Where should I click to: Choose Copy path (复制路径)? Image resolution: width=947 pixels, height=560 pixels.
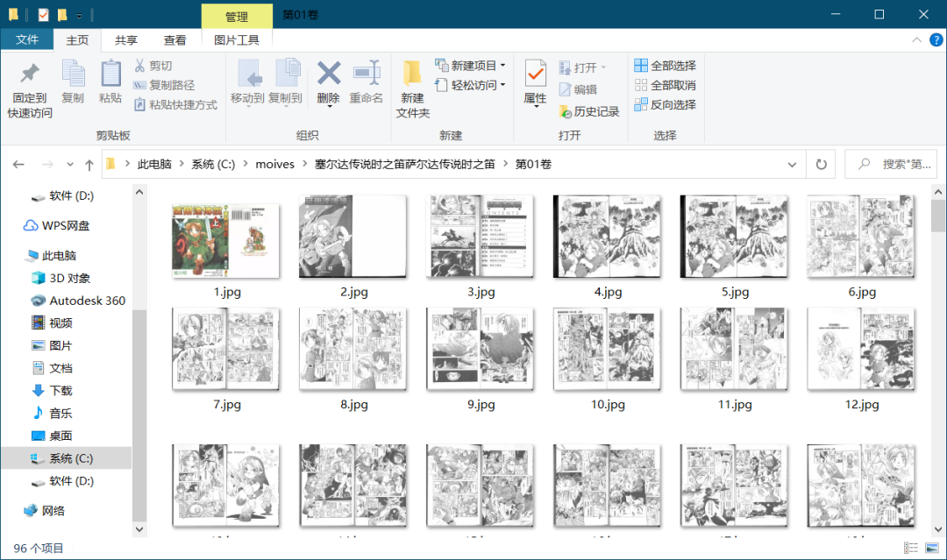(x=164, y=85)
